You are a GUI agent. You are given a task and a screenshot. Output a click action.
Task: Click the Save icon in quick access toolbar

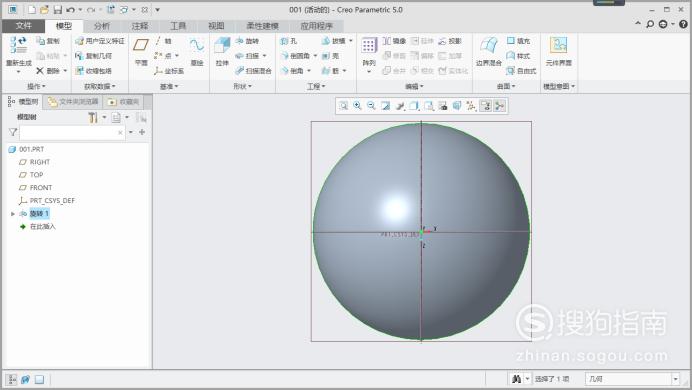[58, 10]
